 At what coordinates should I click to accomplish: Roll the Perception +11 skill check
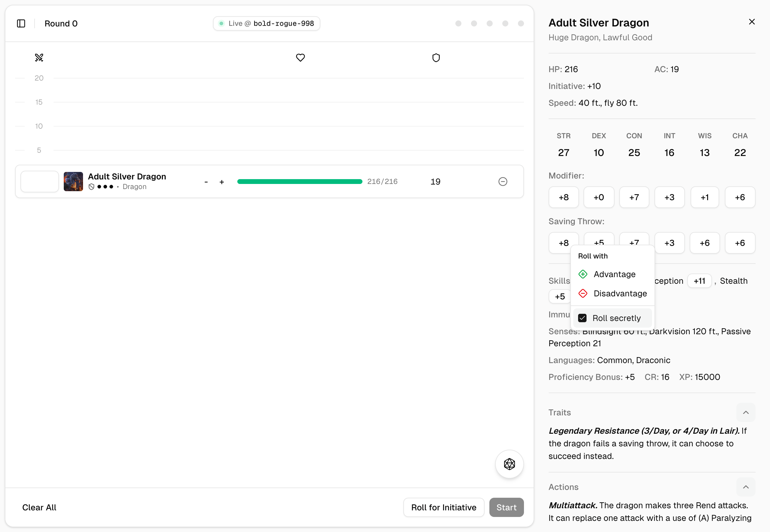pyautogui.click(x=699, y=281)
